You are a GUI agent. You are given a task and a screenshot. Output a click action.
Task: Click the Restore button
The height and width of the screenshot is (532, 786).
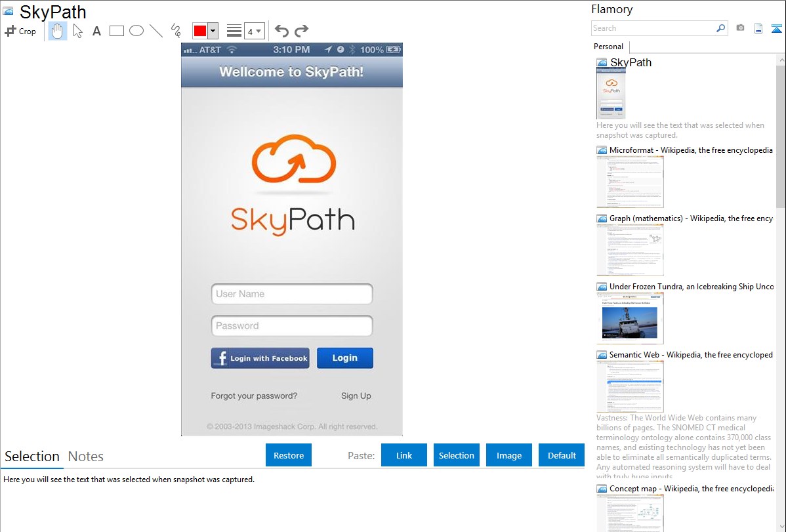[289, 455]
